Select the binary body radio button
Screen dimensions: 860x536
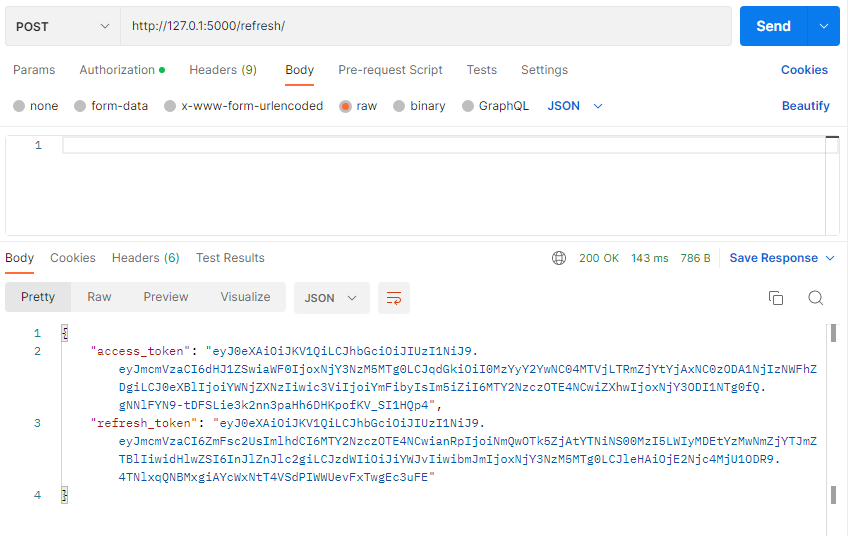tap(399, 106)
